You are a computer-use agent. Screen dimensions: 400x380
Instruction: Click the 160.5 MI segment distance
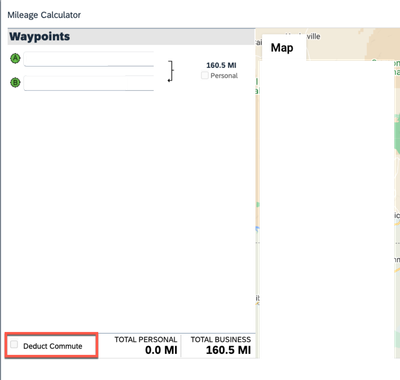221,65
